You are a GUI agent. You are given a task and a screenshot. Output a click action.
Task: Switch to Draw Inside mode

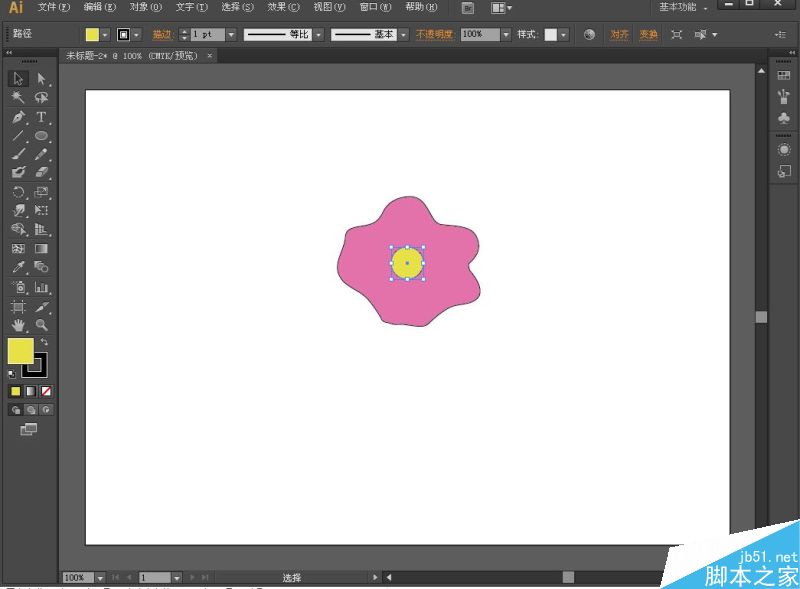46,410
